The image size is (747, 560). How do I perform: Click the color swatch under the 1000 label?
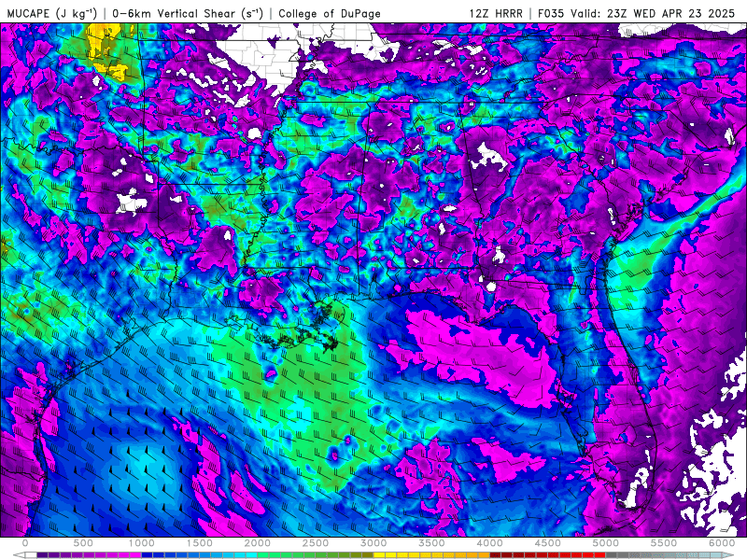pos(148,555)
